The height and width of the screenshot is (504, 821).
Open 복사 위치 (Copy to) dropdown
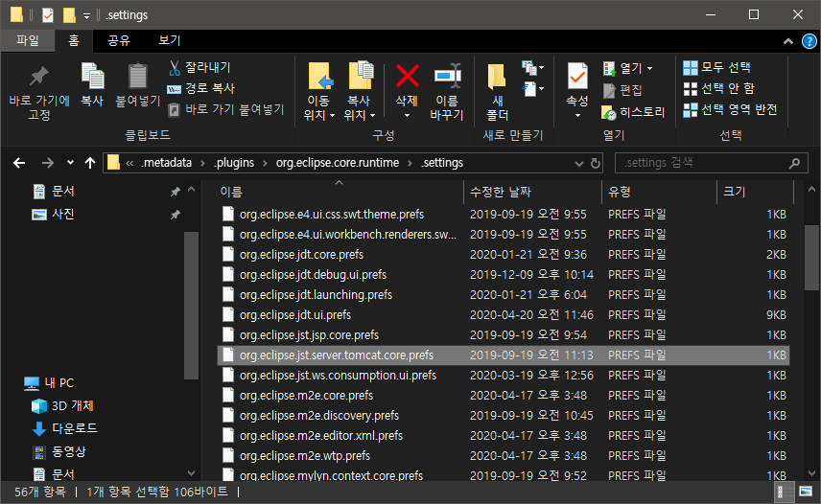pyautogui.click(x=360, y=92)
